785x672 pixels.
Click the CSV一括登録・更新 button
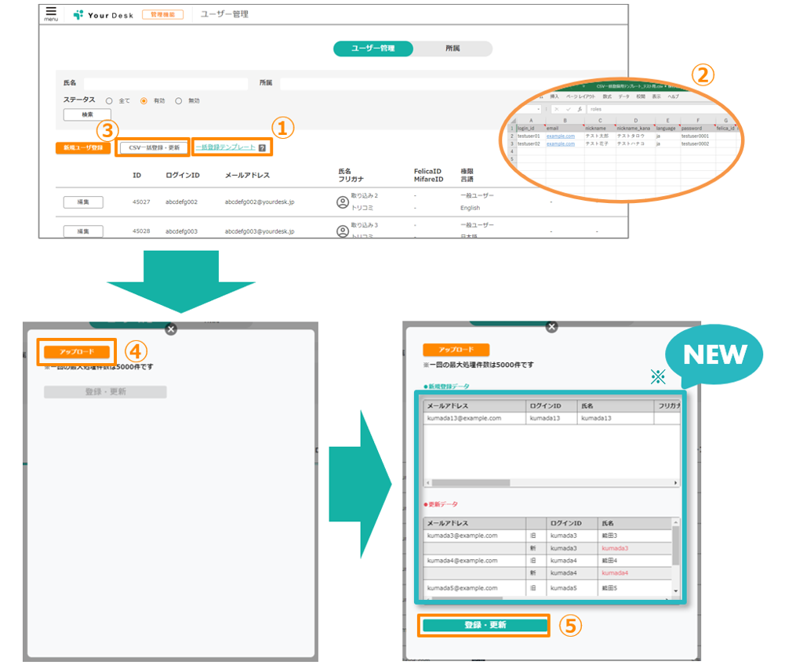click(154, 147)
